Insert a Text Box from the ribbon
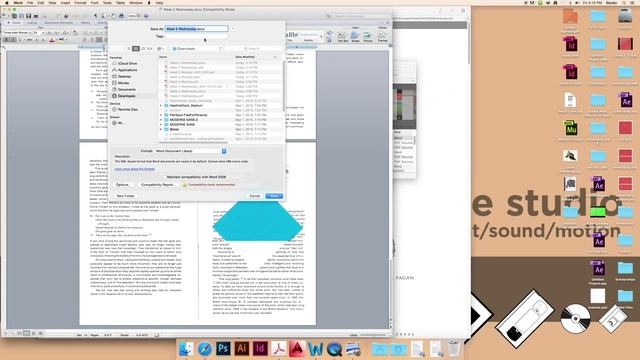 pyautogui.click(x=343, y=37)
